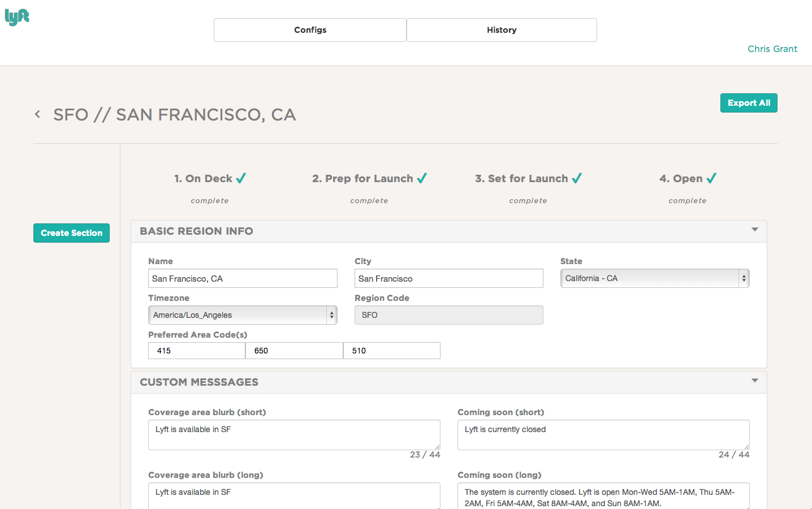The image size is (812, 509).
Task: Click the Prep for Launch checkmark icon
Action: (x=422, y=178)
